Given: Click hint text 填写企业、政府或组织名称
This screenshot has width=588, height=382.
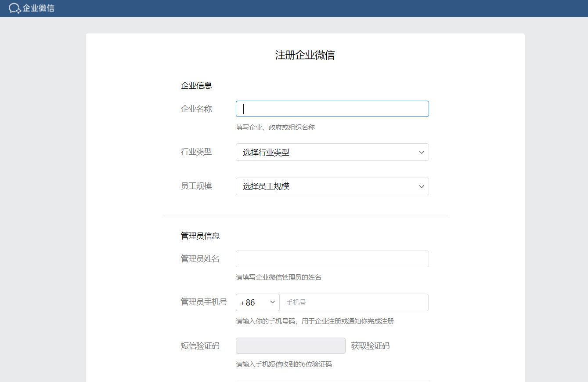Looking at the screenshot, I should pyautogui.click(x=275, y=127).
